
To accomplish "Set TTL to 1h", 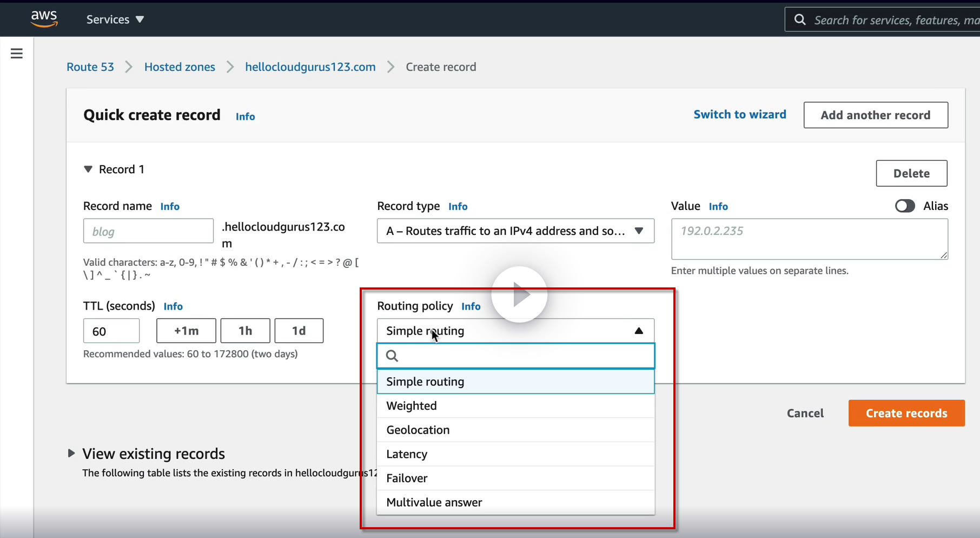I will tap(245, 331).
